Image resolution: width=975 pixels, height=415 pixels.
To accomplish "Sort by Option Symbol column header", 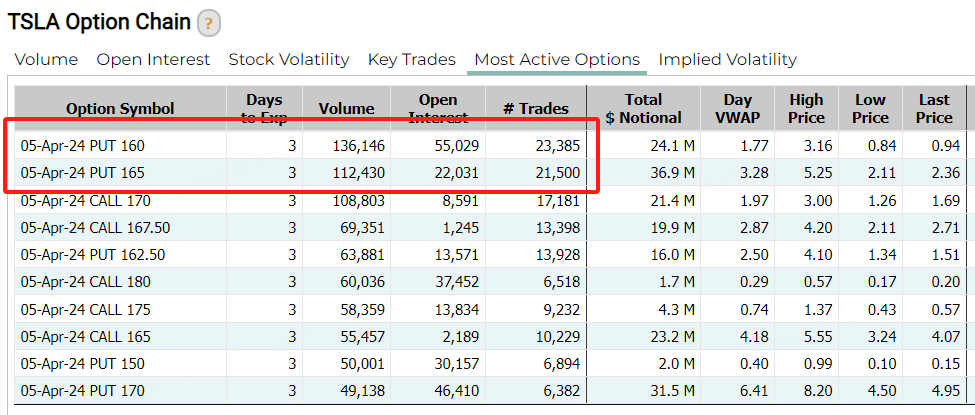I will [121, 109].
